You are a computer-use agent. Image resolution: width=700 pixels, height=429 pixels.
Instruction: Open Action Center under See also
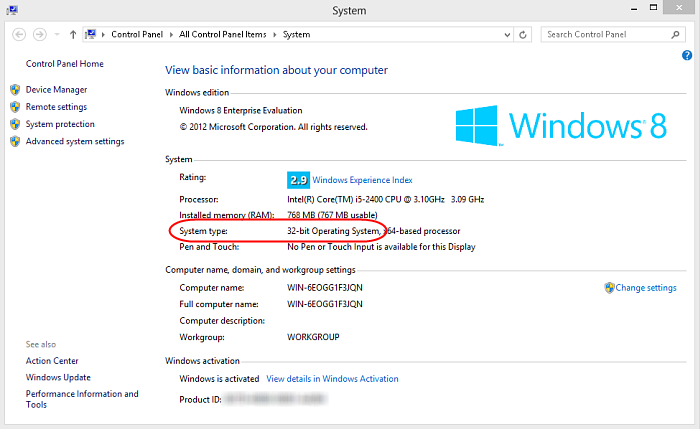[52, 361]
